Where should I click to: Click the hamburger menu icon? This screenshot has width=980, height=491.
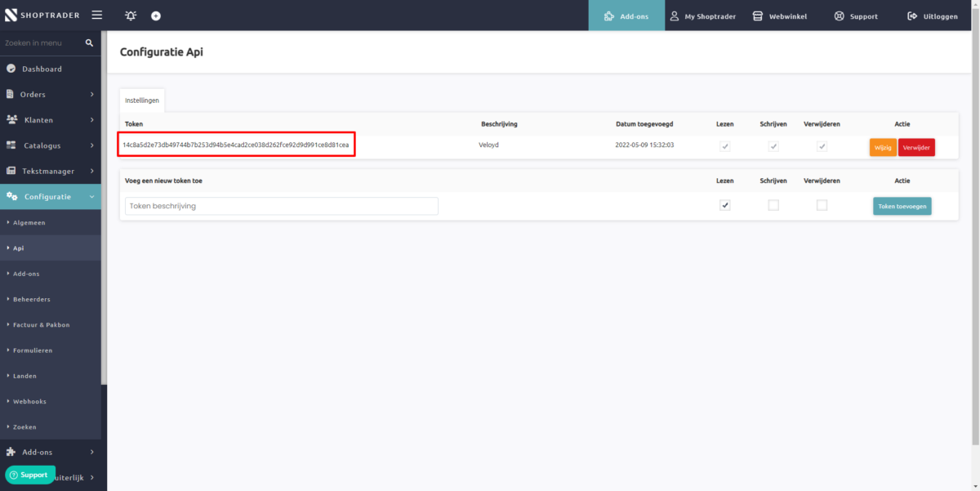tap(96, 16)
